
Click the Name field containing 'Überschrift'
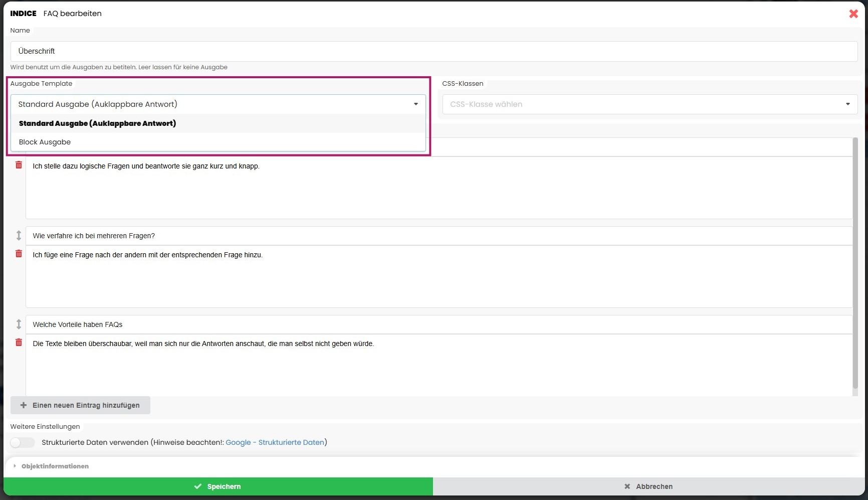click(x=433, y=51)
